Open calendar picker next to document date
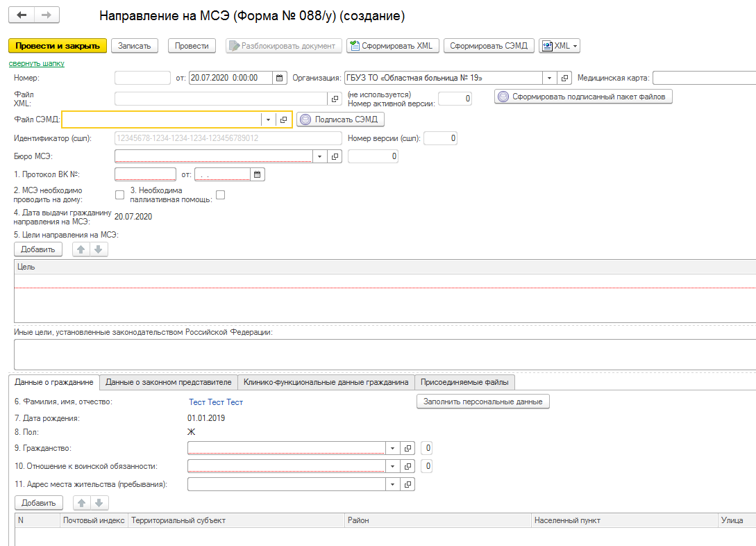The height and width of the screenshot is (546, 756). point(279,78)
